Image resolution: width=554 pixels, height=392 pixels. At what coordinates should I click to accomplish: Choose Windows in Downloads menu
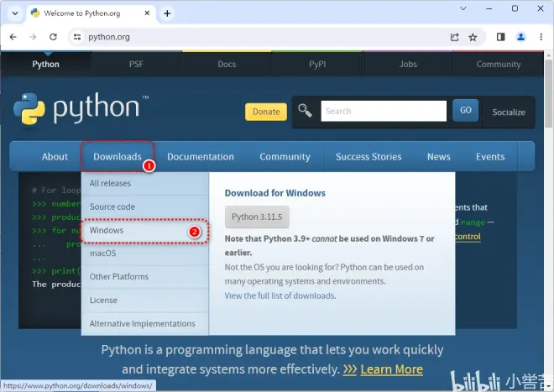tap(145, 231)
